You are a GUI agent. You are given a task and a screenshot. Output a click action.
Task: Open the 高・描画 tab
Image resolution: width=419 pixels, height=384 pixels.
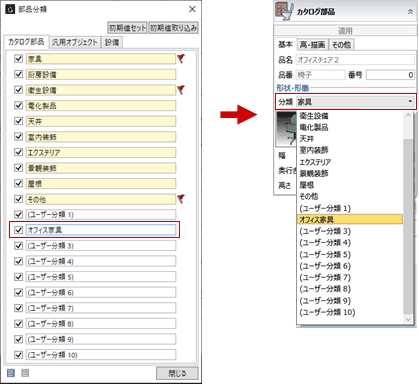tap(312, 44)
